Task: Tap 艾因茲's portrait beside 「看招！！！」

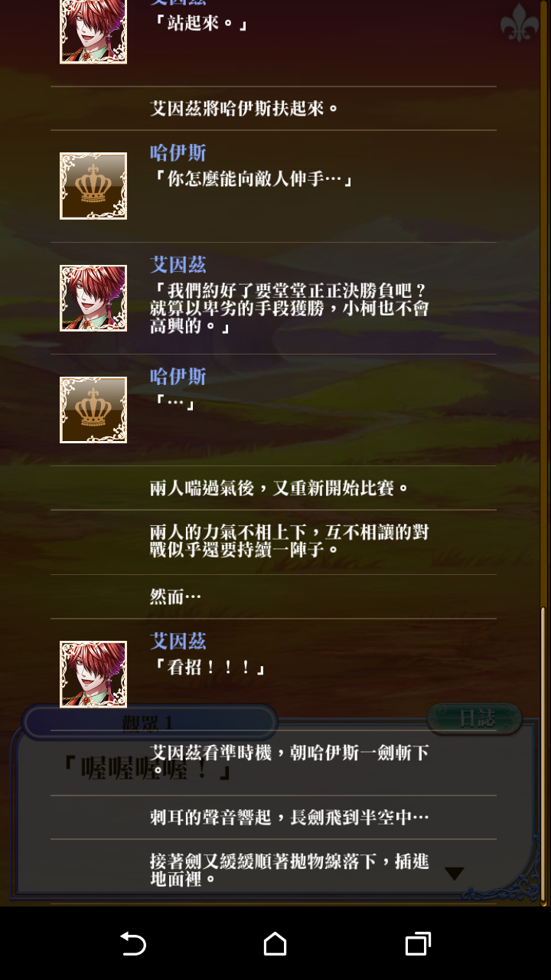Action: 93,674
